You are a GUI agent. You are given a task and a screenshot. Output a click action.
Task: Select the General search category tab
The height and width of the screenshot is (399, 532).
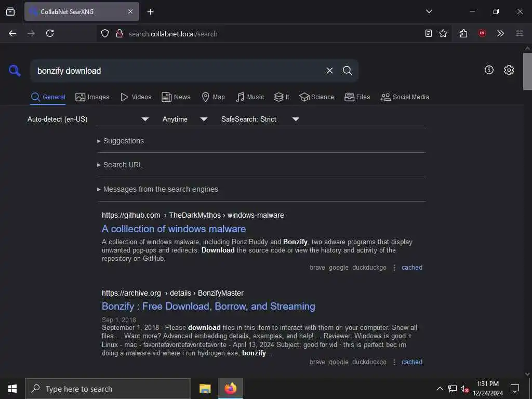[48, 97]
